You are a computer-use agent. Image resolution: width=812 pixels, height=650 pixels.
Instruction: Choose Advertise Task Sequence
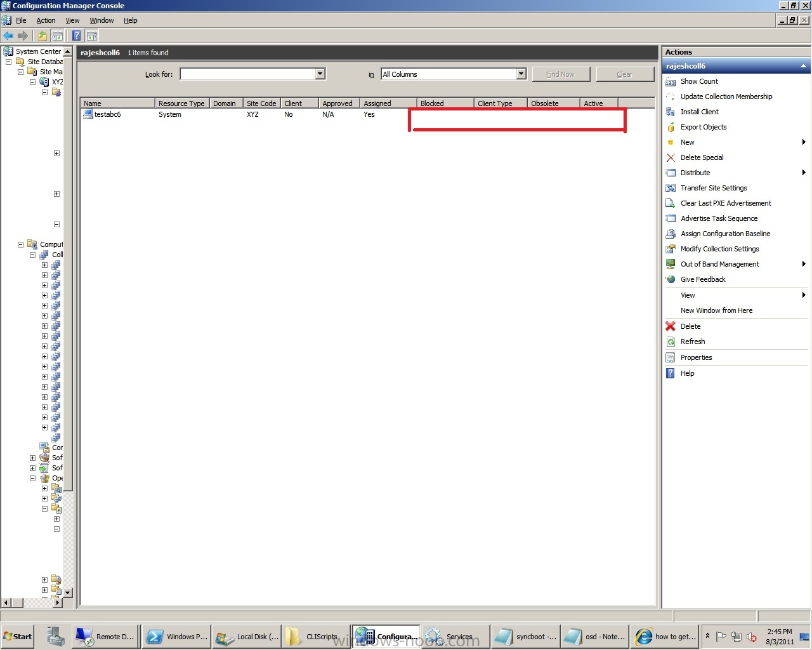719,218
